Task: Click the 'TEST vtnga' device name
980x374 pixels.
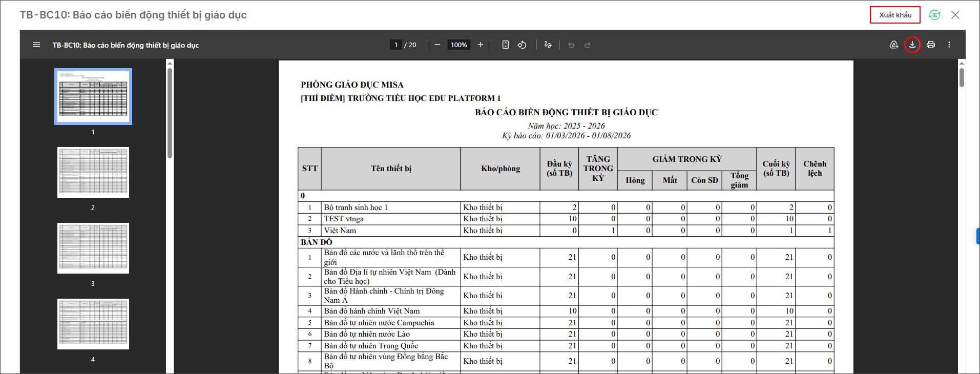Action: click(x=344, y=219)
